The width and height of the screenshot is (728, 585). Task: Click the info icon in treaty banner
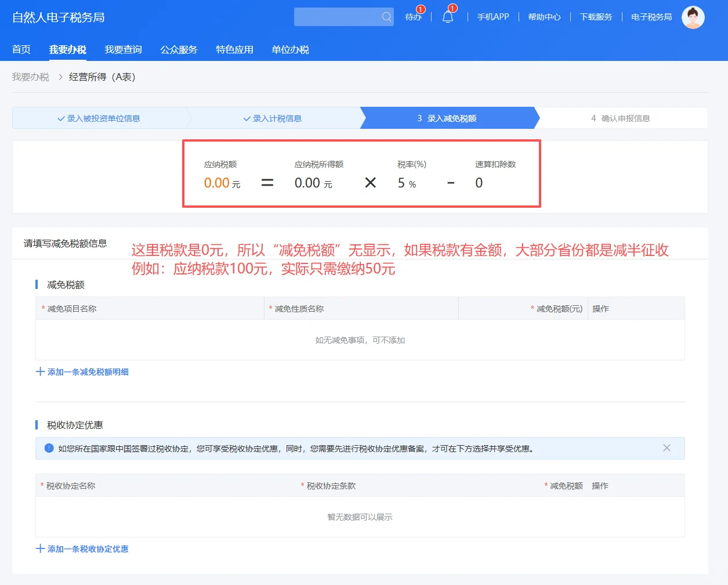pyautogui.click(x=49, y=448)
